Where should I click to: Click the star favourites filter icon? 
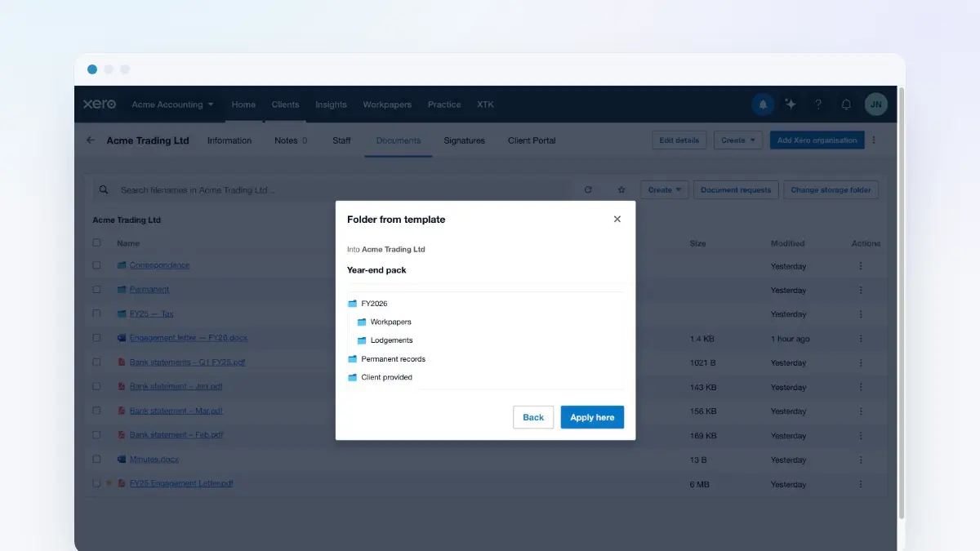[x=621, y=190]
